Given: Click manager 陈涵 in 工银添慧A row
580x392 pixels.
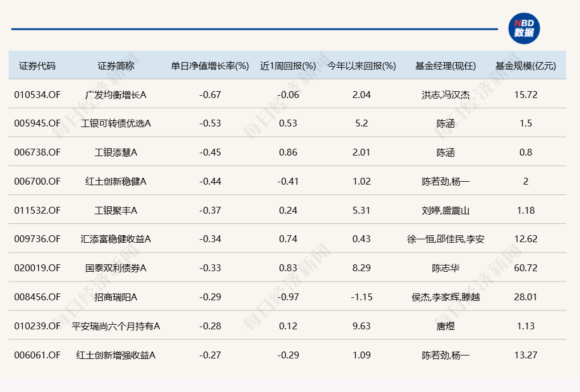Looking at the screenshot, I should (445, 152).
